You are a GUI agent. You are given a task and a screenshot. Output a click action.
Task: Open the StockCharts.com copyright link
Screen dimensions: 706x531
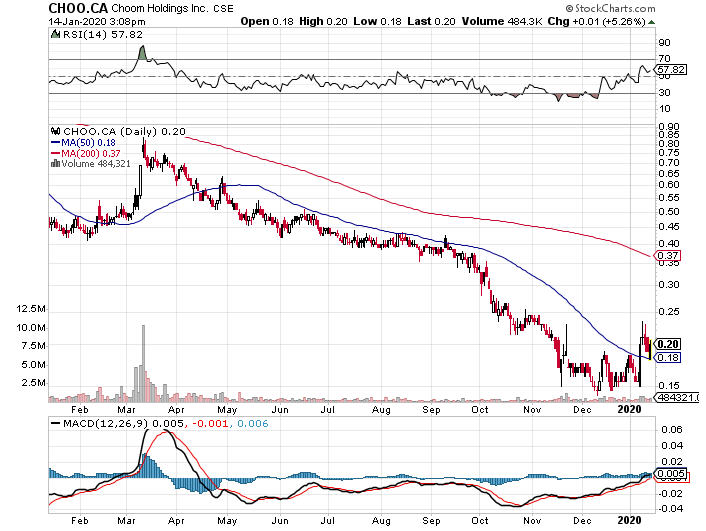(650, 10)
